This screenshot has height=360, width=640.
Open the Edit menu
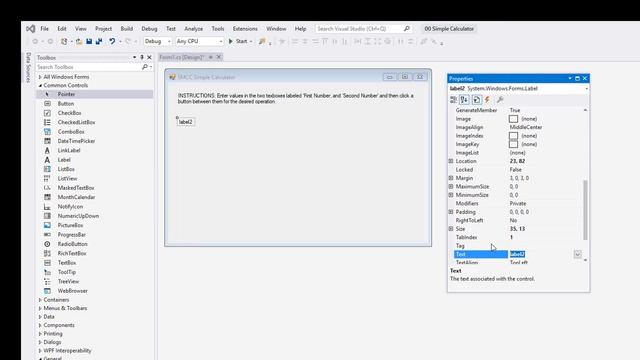tap(62, 29)
